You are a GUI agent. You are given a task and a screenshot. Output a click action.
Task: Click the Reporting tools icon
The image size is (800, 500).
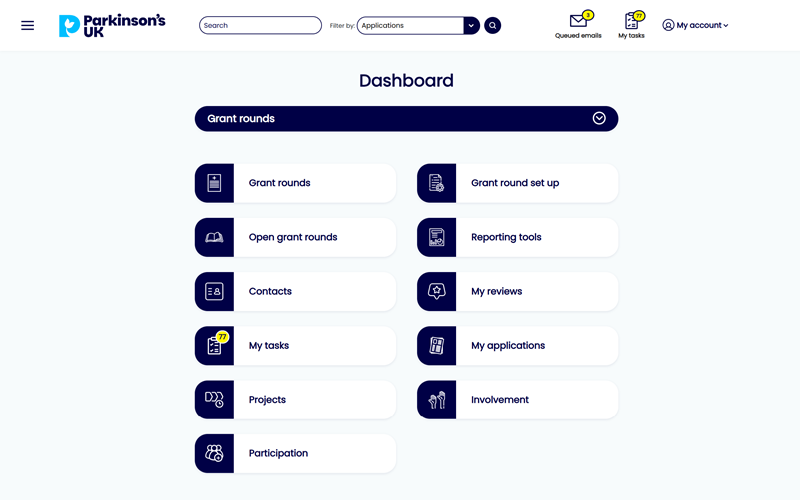tap(436, 237)
